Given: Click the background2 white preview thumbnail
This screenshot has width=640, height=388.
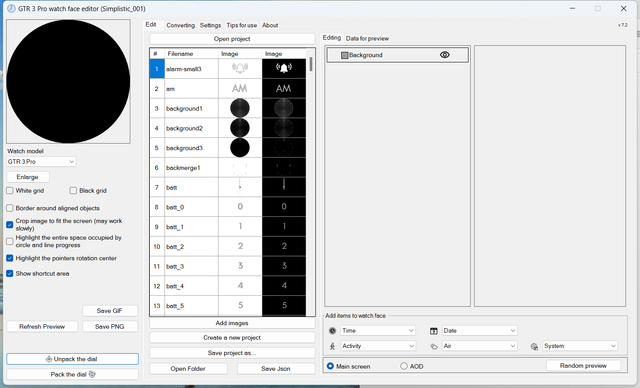Looking at the screenshot, I should coord(240,128).
